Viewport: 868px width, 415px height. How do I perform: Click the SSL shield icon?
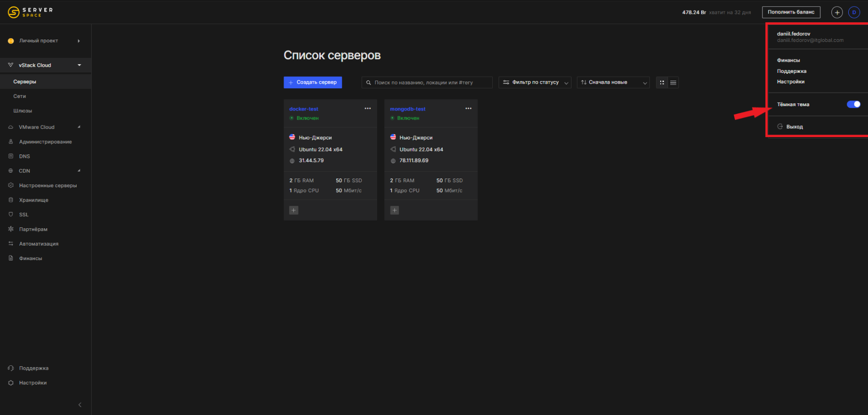point(11,214)
